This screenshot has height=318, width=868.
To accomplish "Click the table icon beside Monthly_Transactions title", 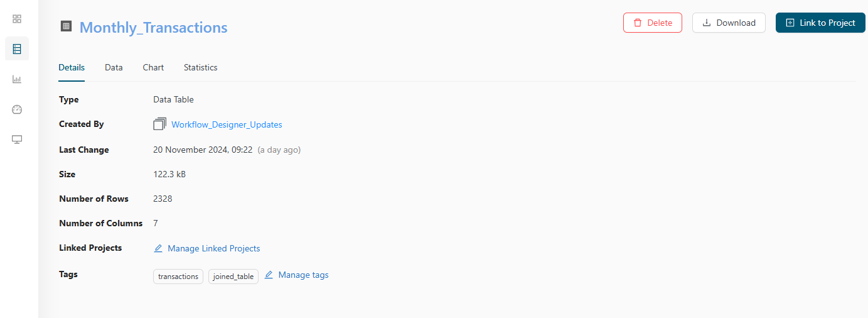I will point(66,26).
